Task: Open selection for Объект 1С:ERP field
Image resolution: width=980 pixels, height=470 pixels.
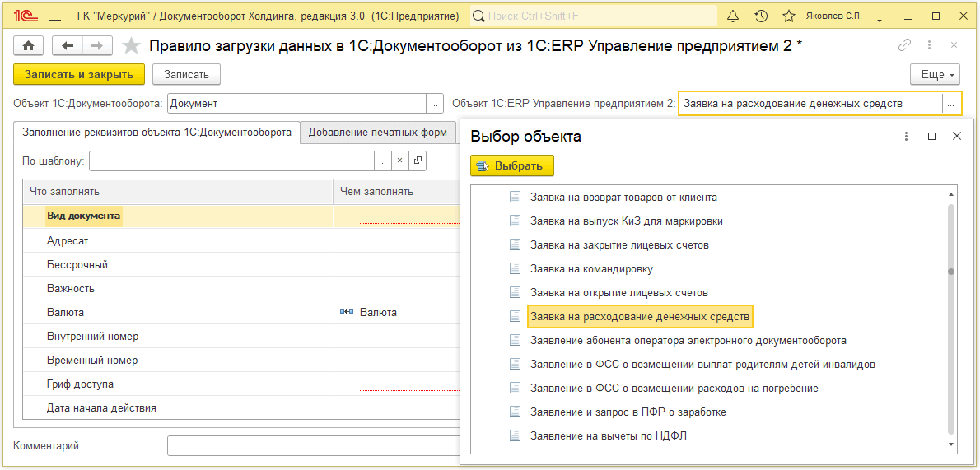Action: [x=950, y=104]
